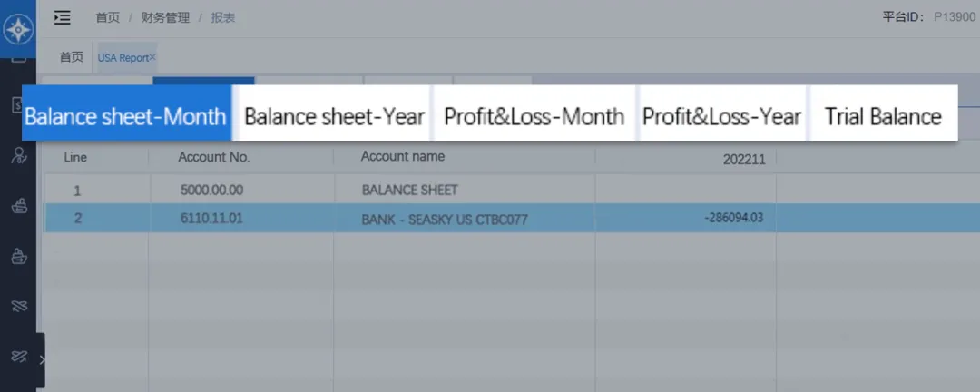The height and width of the screenshot is (392, 980).
Task: Open the user management sidebar icon
Action: pos(18,155)
